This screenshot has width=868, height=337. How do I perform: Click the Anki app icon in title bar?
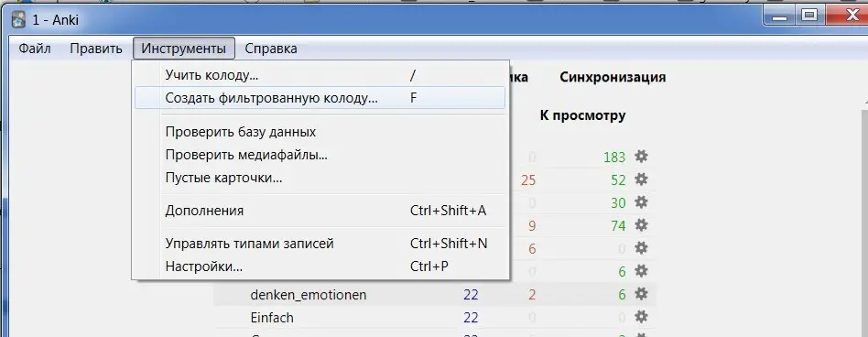(x=19, y=19)
